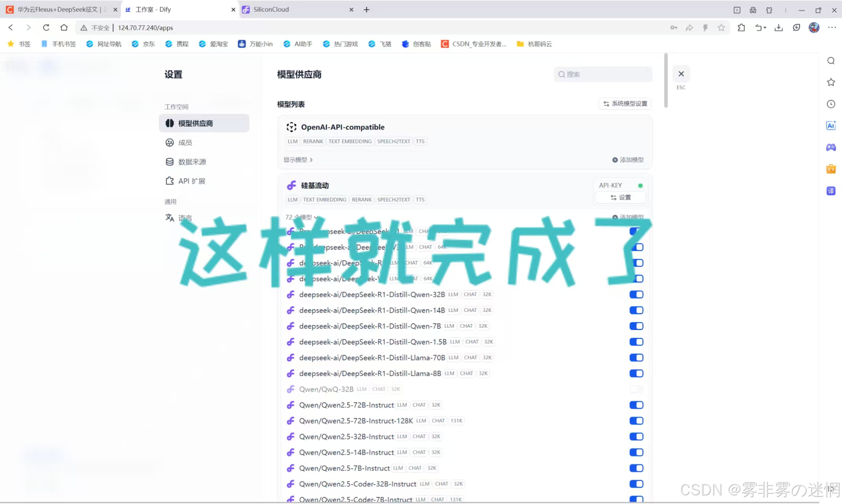Click the share arrow icon in address bar
This screenshot has height=504, width=842.
point(689,28)
